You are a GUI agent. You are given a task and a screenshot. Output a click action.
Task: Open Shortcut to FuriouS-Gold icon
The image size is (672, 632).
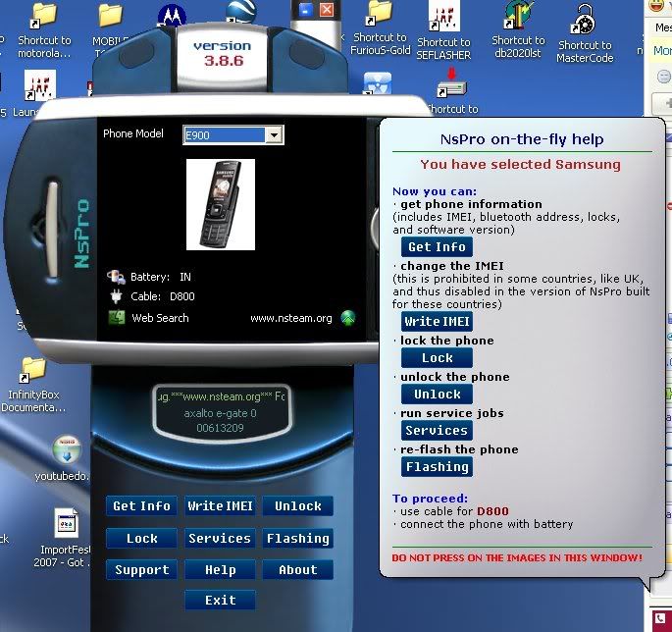380,28
